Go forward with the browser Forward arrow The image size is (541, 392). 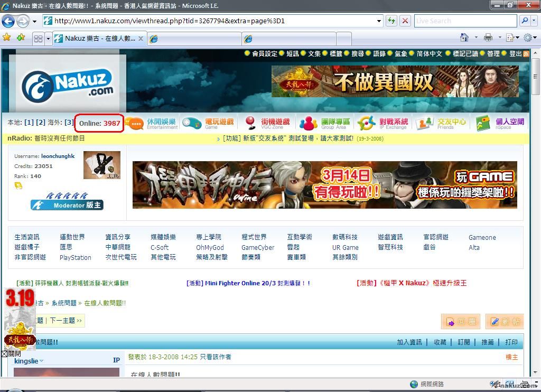[x=23, y=21]
